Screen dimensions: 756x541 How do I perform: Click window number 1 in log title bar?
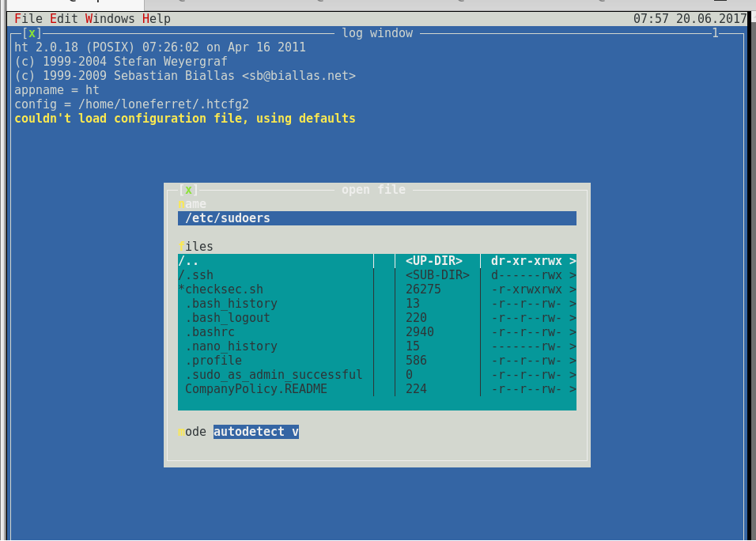tap(715, 33)
